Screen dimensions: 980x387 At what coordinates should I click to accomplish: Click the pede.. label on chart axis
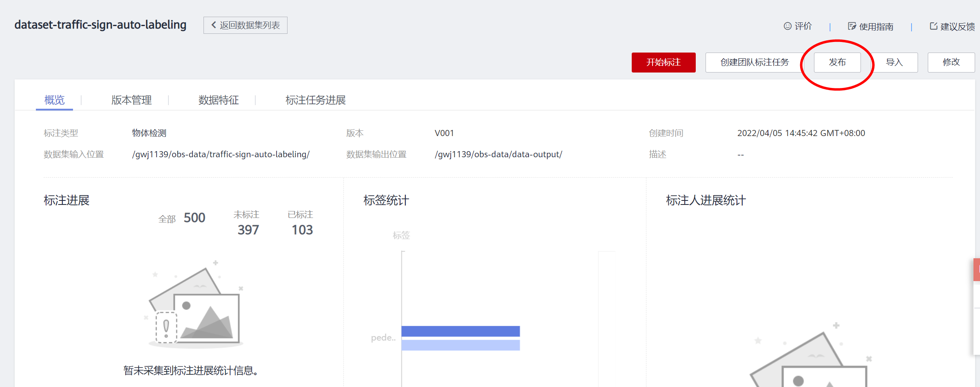[x=383, y=338]
